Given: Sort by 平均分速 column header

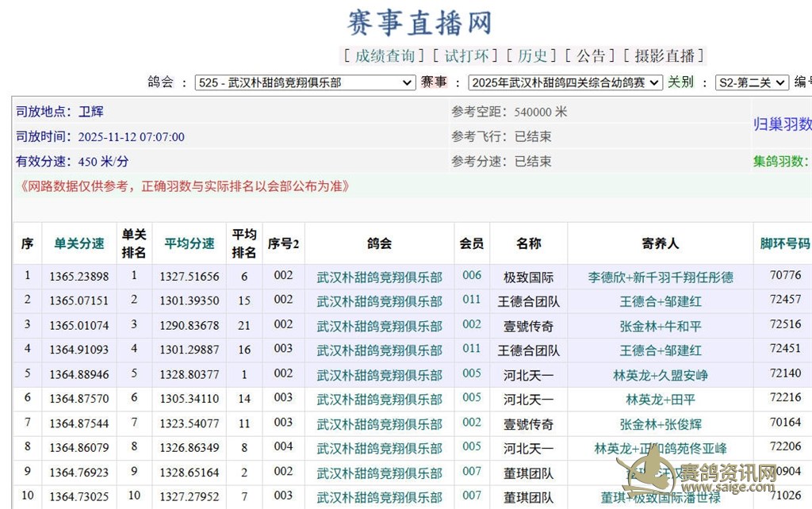Looking at the screenshot, I should tap(189, 243).
